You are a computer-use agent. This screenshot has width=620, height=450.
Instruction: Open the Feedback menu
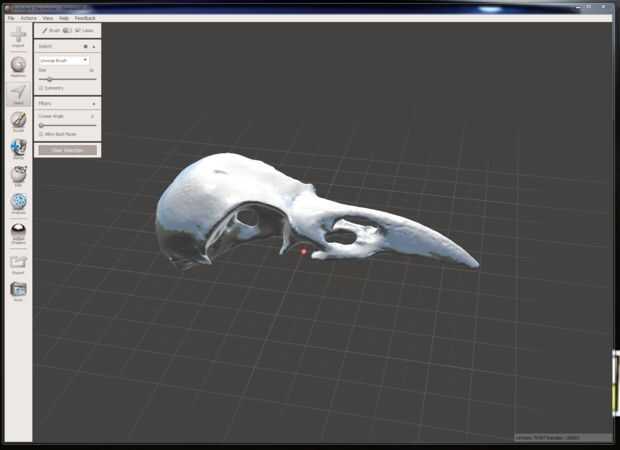click(85, 18)
